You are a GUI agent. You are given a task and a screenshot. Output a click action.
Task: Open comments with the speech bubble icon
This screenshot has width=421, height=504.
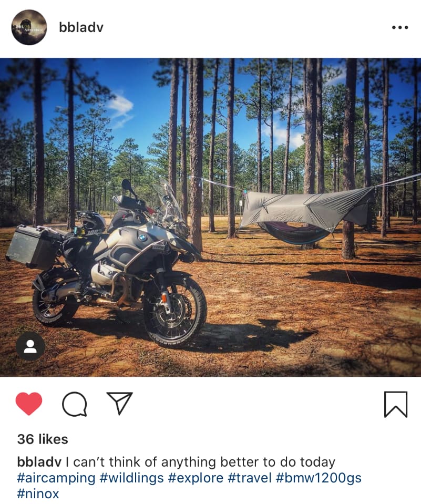tap(75, 404)
